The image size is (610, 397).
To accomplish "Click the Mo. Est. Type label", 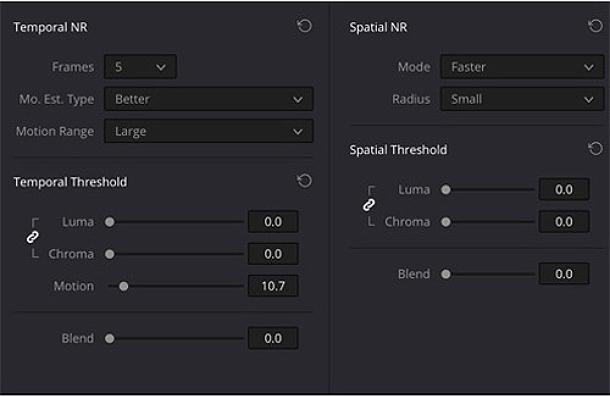I will click(x=56, y=99).
